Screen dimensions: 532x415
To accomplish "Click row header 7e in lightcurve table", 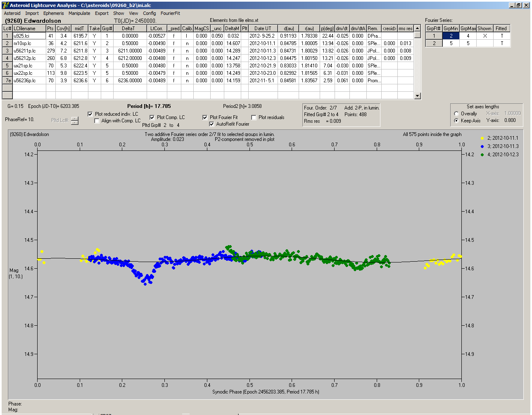I will coord(7,81).
